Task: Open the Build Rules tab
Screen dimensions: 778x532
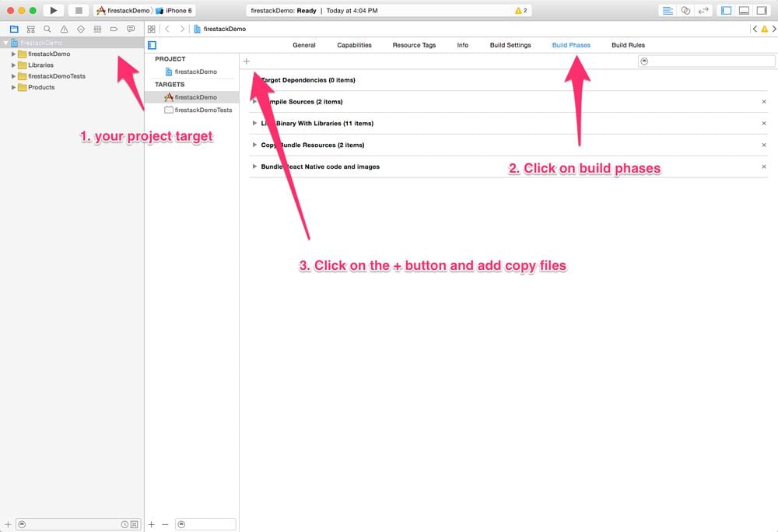Action: pos(628,45)
